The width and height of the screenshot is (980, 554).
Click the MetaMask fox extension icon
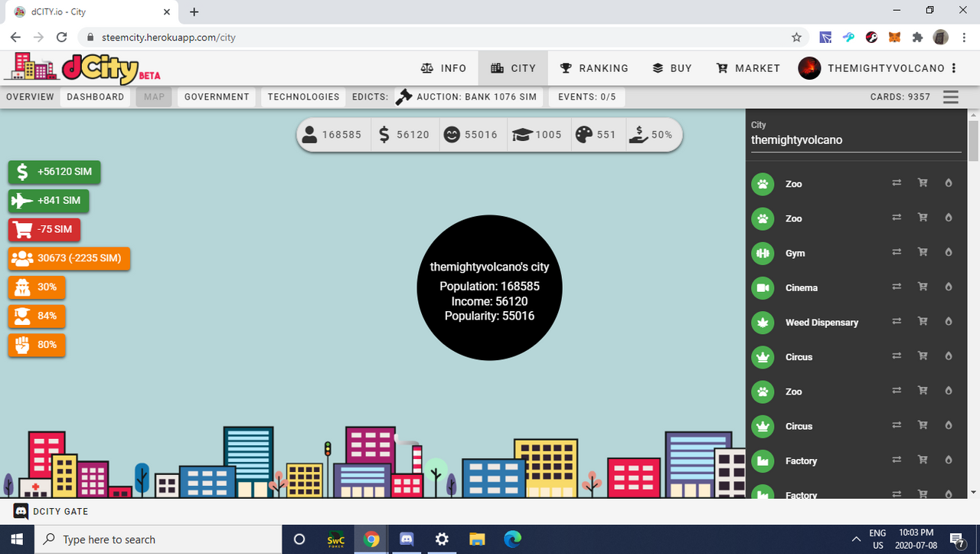[894, 37]
